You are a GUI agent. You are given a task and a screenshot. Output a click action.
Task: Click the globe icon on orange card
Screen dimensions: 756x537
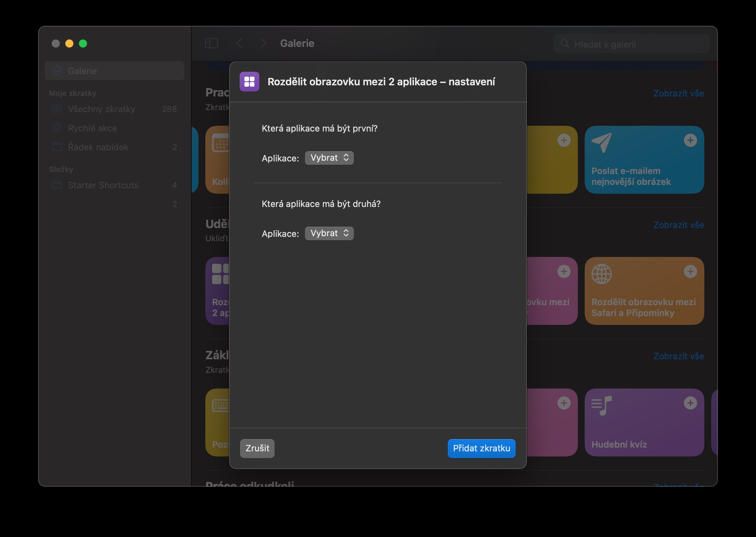601,274
